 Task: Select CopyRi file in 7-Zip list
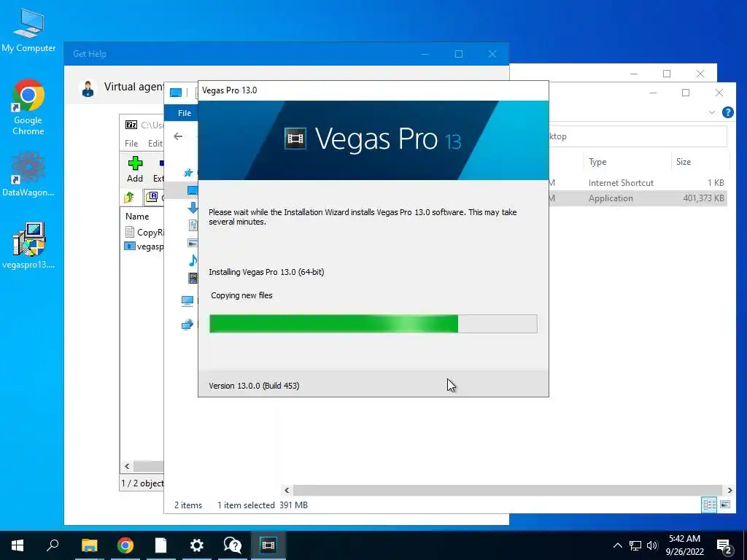(144, 233)
